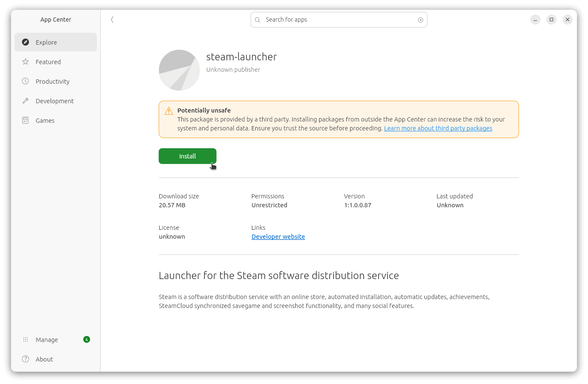Screen dimensions: 588x384
Task: Open the About page
Action: 56,359
